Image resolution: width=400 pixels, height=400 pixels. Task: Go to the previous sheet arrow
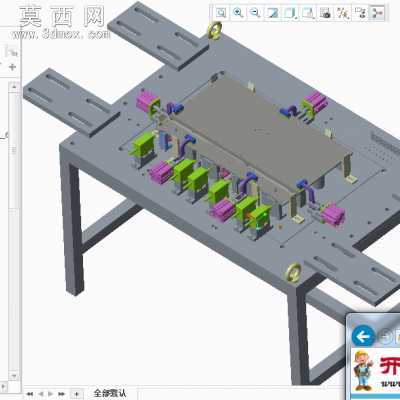(x=40, y=394)
